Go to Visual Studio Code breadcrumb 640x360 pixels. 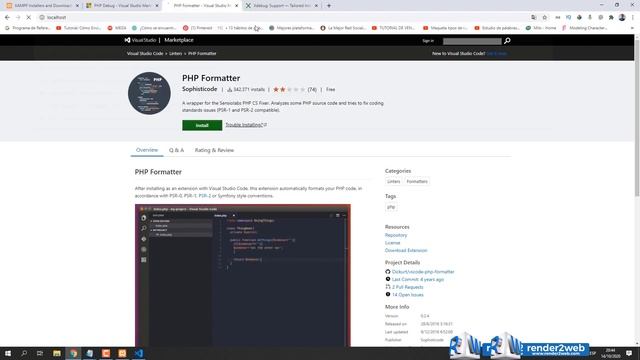pos(145,53)
